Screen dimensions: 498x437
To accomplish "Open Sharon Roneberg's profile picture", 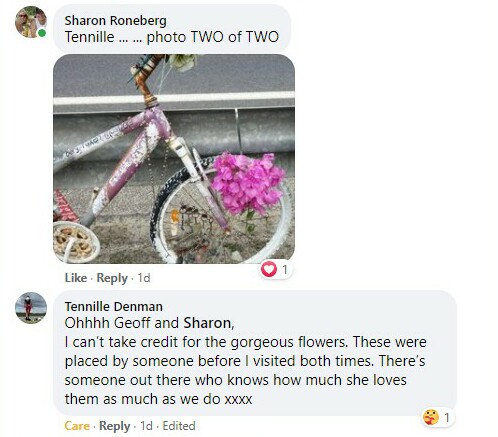I will pyautogui.click(x=31, y=22).
